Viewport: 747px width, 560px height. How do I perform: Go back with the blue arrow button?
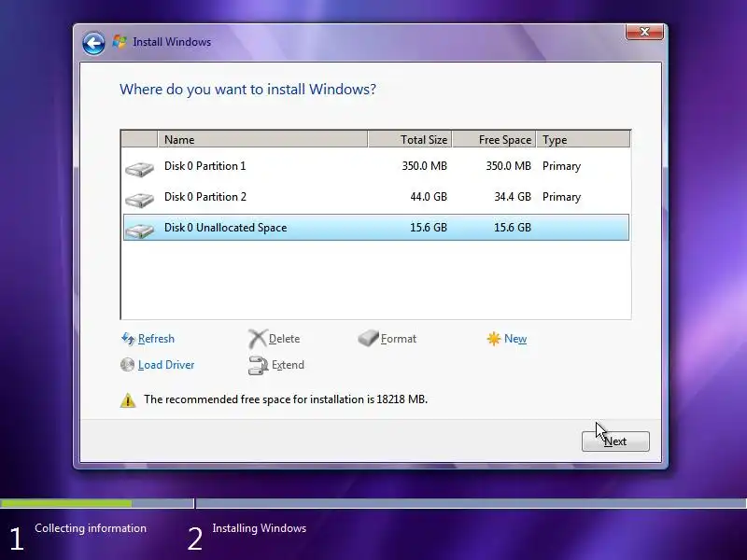(x=93, y=44)
